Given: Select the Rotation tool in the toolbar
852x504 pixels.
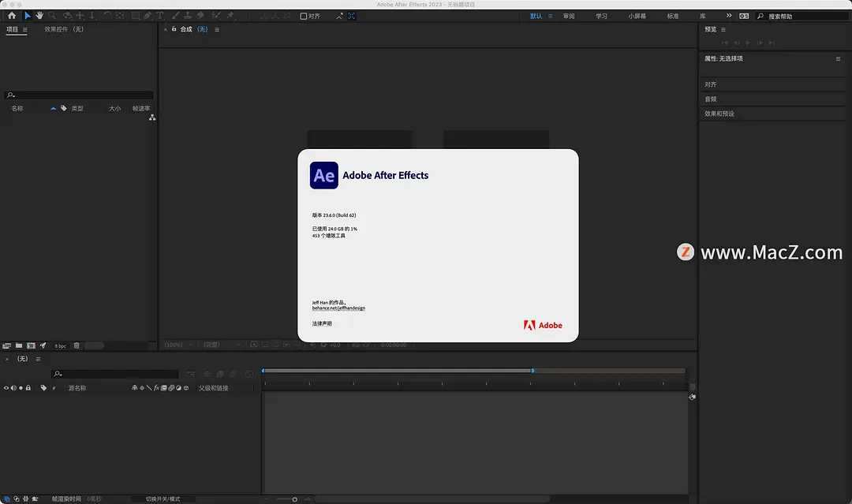Looking at the screenshot, I should pyautogui.click(x=107, y=16).
